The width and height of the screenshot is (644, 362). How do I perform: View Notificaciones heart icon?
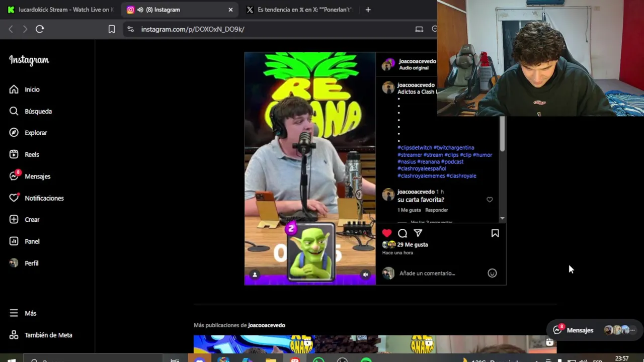click(14, 198)
